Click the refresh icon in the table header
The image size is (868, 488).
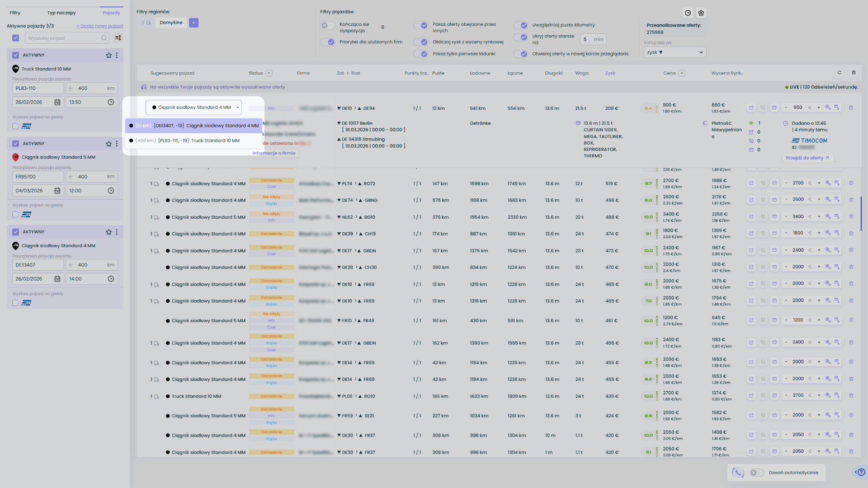tap(840, 73)
